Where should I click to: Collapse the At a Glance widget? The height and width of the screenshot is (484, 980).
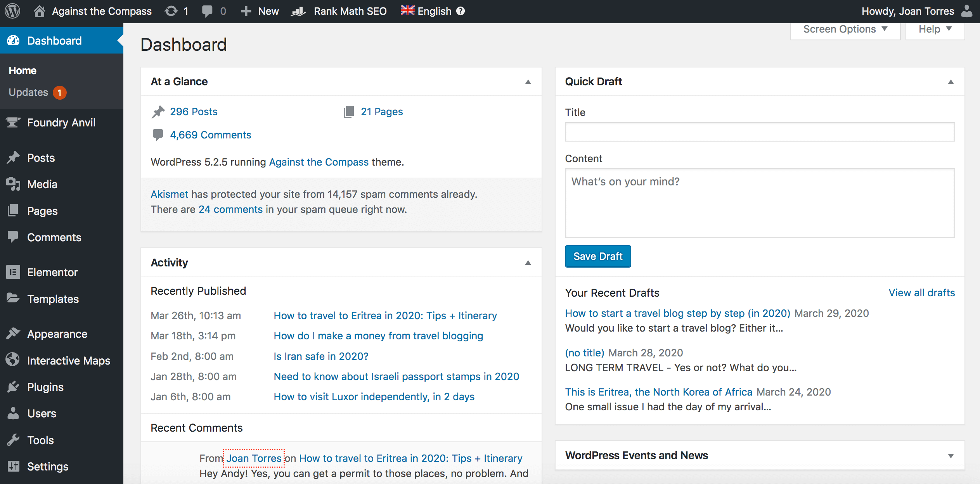pos(528,82)
